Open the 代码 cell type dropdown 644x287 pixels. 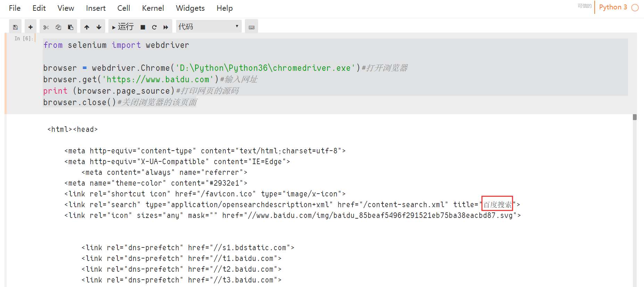coord(209,26)
